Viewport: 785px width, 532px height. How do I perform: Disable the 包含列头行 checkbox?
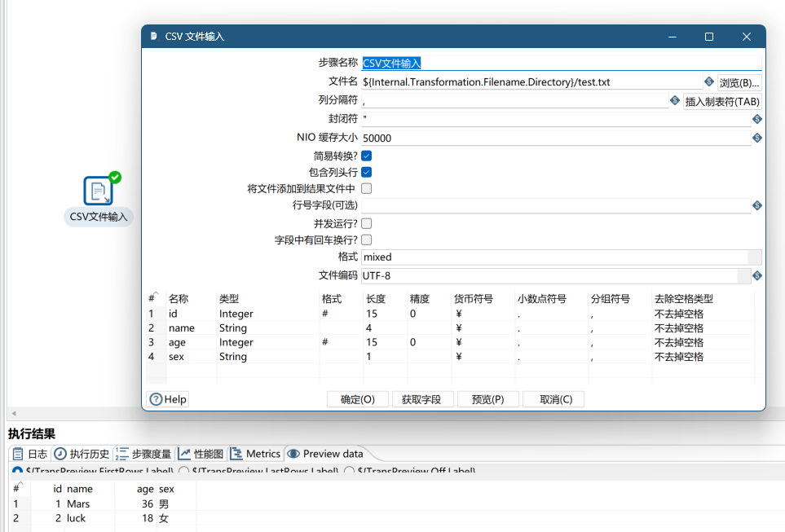(x=367, y=172)
